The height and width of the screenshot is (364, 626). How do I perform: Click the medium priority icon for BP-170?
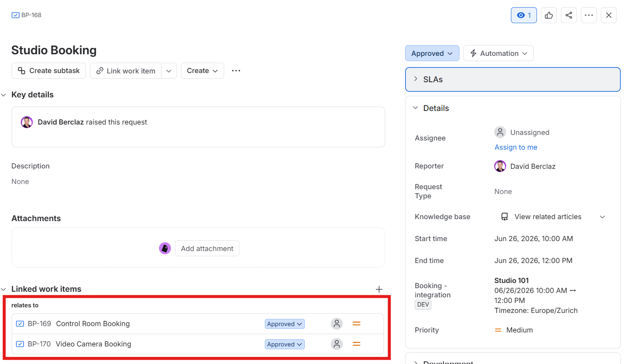[357, 344]
